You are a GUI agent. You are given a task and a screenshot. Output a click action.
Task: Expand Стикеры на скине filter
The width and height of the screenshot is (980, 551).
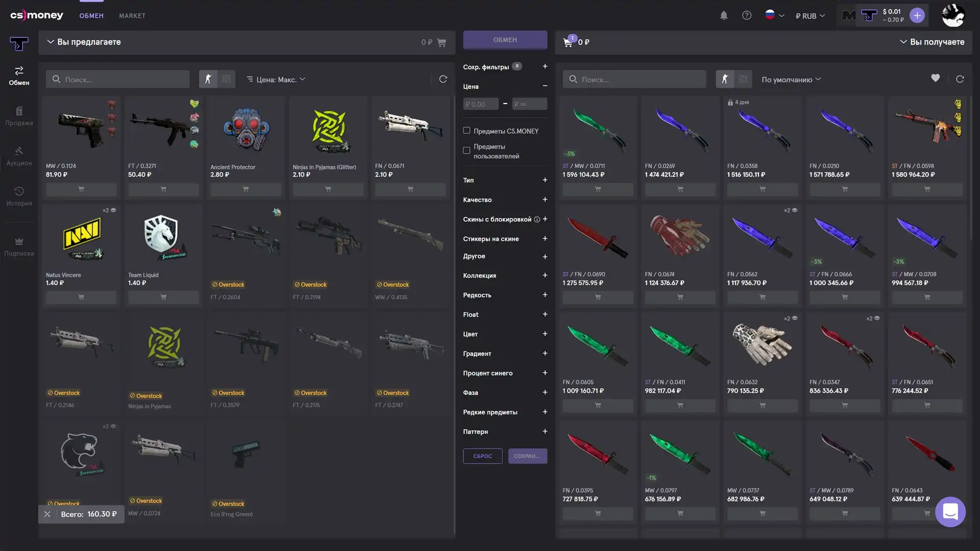coord(545,239)
